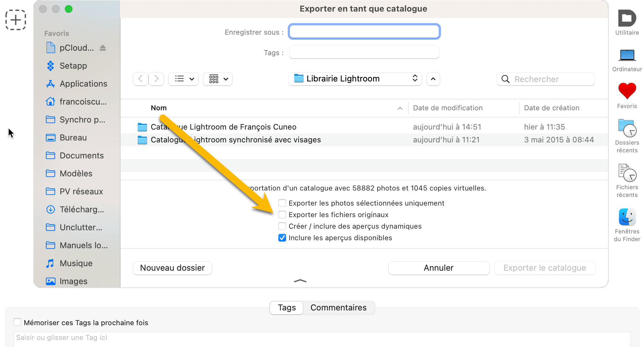Click the dashed capture-area plus icon
The width and height of the screenshot is (644, 347).
[16, 20]
